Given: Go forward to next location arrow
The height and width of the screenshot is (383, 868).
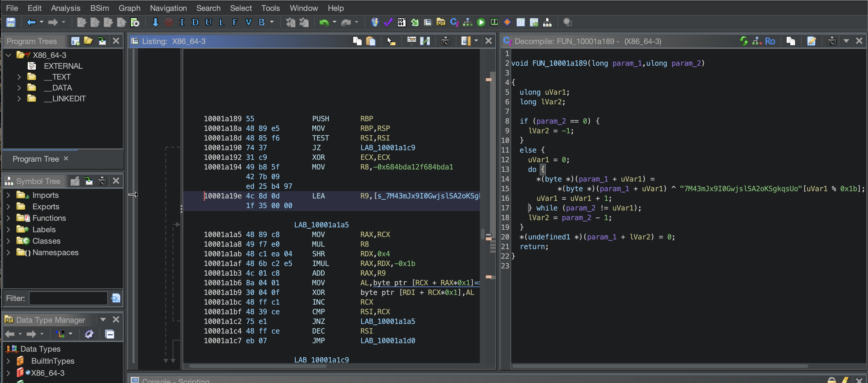Looking at the screenshot, I should (x=53, y=23).
